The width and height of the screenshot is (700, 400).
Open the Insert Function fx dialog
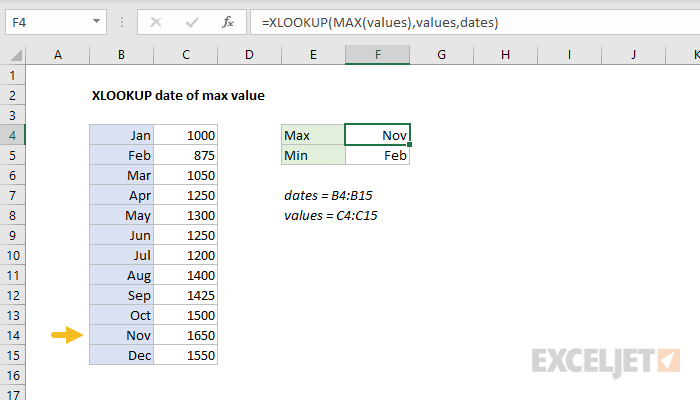point(228,22)
